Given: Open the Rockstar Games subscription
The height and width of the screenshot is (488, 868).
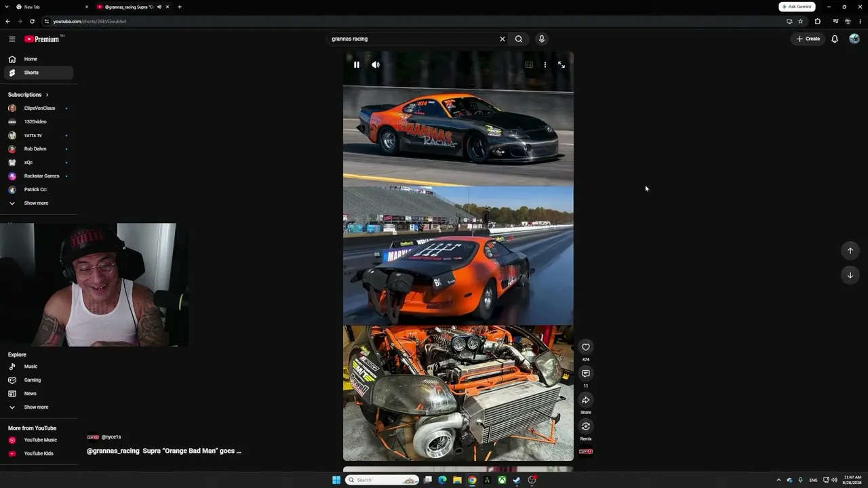Looking at the screenshot, I should (39, 176).
